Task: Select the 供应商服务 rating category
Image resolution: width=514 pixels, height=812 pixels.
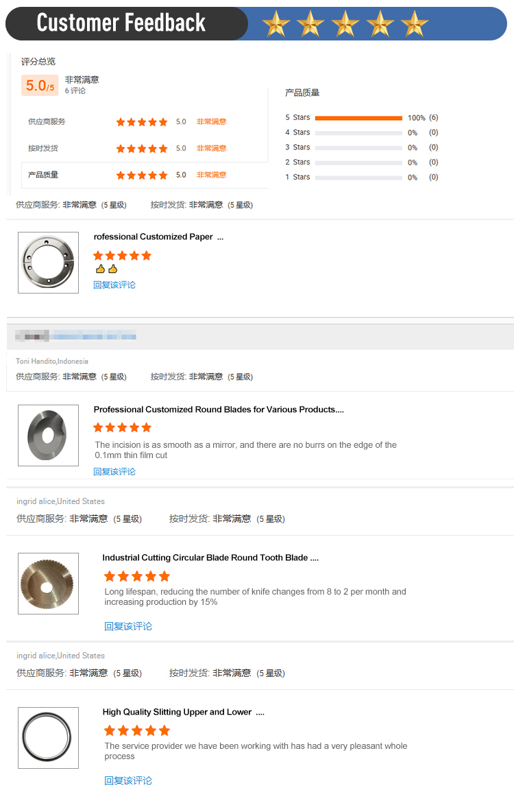Action: click(47, 121)
